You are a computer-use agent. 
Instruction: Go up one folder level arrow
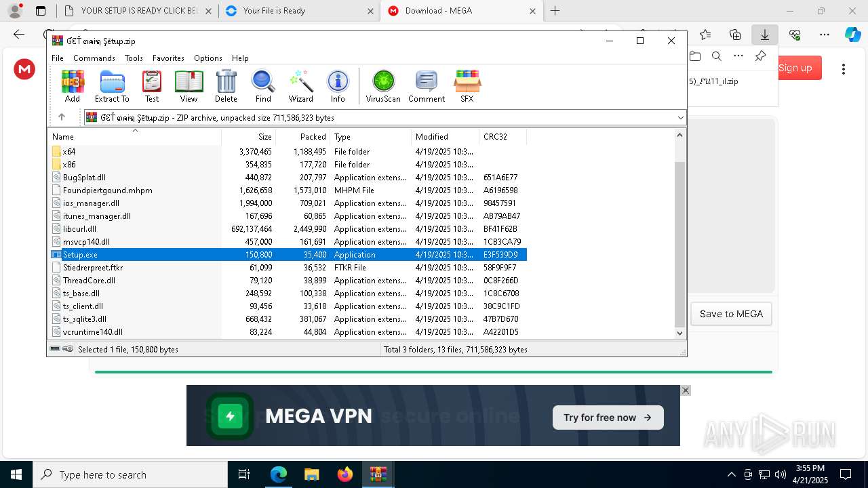tap(61, 117)
